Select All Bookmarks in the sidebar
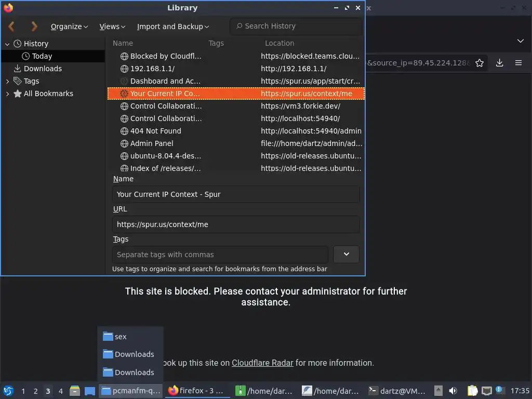Viewport: 532px width, 399px height. (48, 94)
